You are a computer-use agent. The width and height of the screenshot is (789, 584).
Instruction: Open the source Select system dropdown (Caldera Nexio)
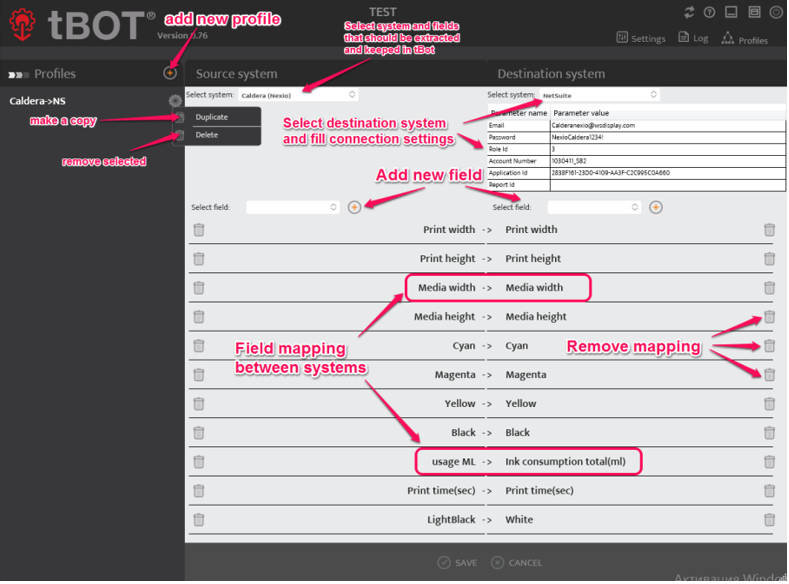pyautogui.click(x=298, y=95)
